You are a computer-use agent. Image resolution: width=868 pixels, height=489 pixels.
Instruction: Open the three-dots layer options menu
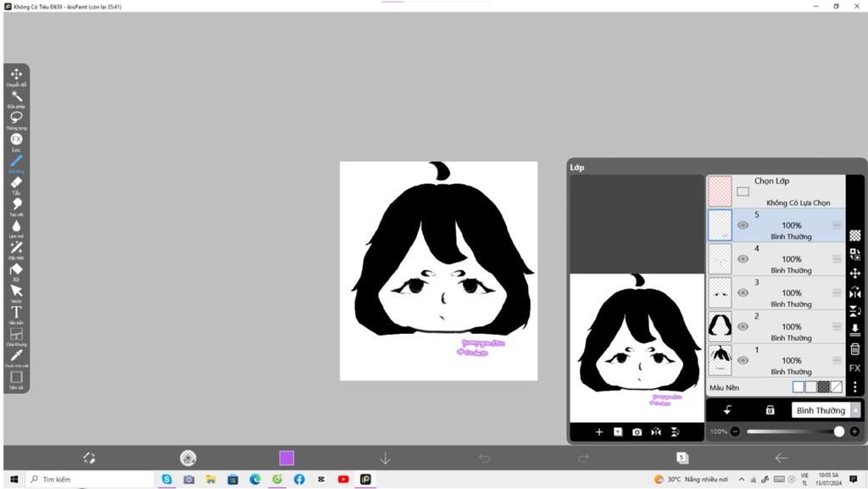[854, 387]
